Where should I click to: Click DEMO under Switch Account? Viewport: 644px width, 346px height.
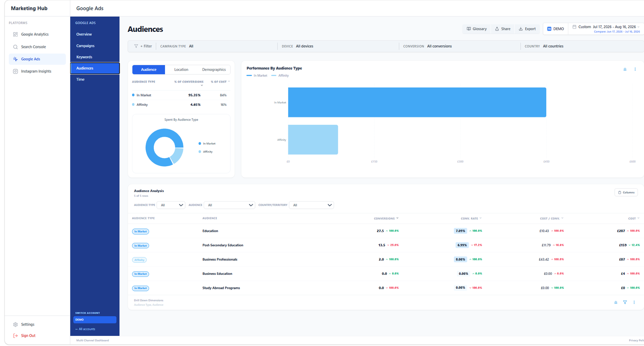click(95, 320)
